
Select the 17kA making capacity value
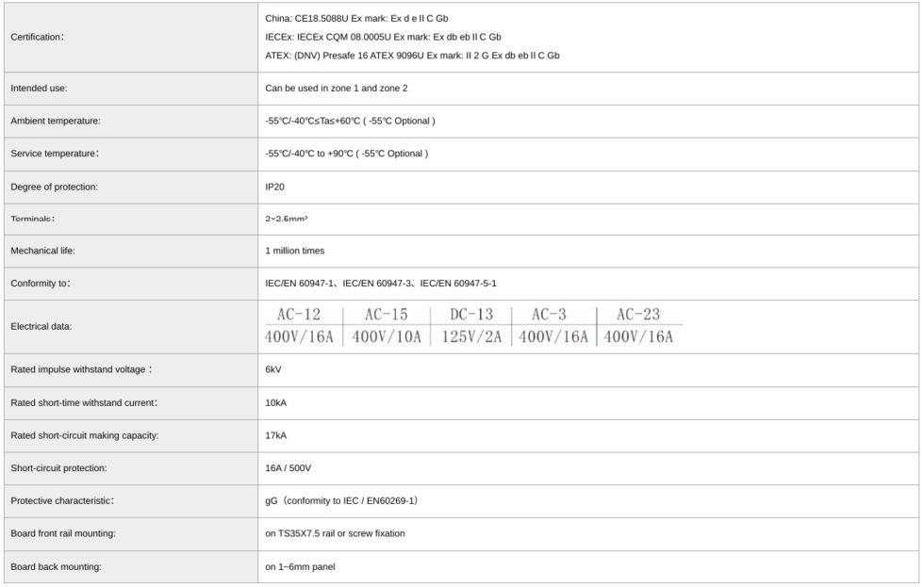point(275,435)
